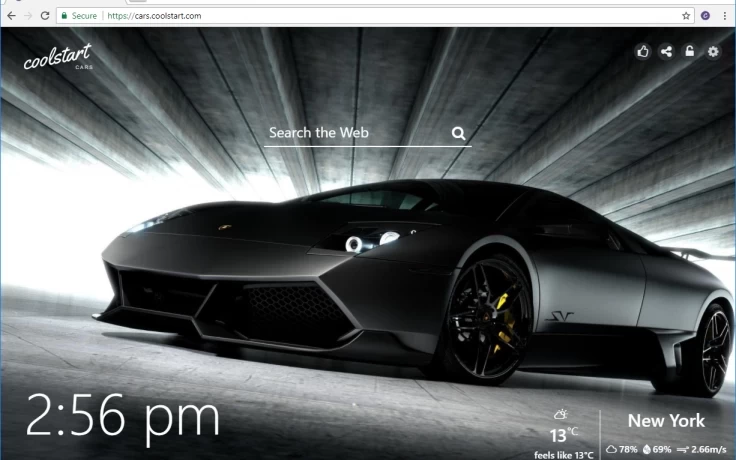Viewport: 736px width, 460px height.
Task: Open the coolstart settings gear
Action: [713, 51]
